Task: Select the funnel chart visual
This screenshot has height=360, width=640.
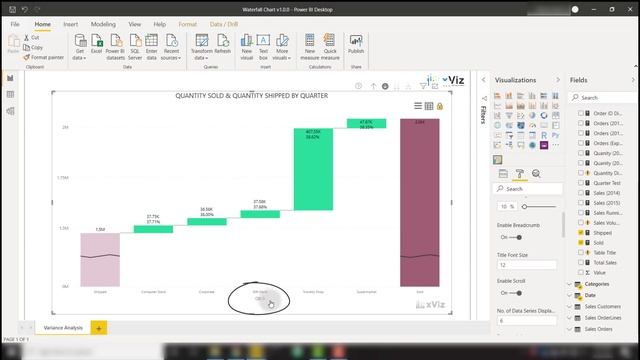Action: coord(509,116)
